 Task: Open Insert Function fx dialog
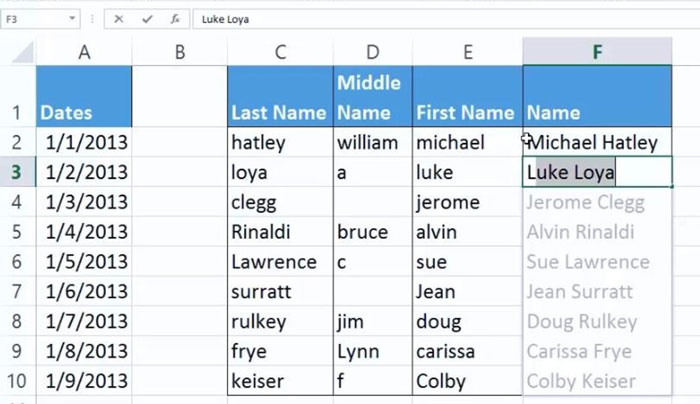pos(175,19)
